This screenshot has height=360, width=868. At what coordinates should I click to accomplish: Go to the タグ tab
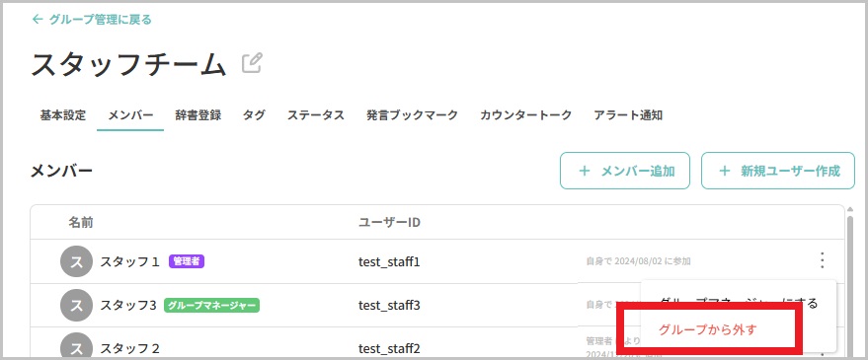coord(254,115)
